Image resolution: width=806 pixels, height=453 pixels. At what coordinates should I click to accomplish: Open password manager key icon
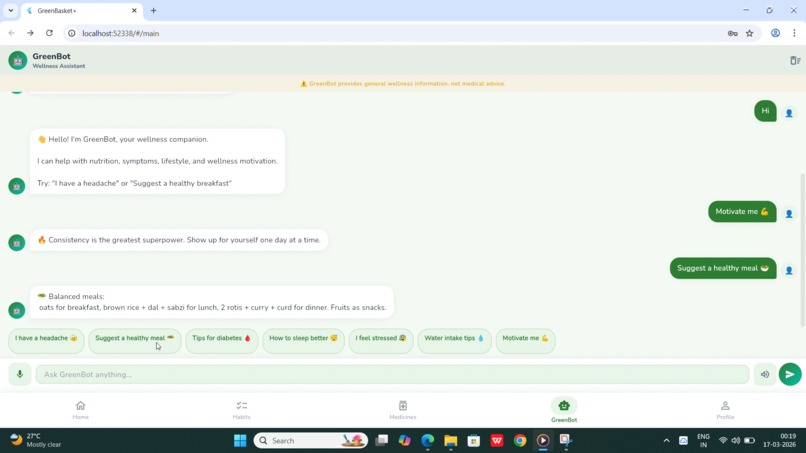tap(732, 33)
